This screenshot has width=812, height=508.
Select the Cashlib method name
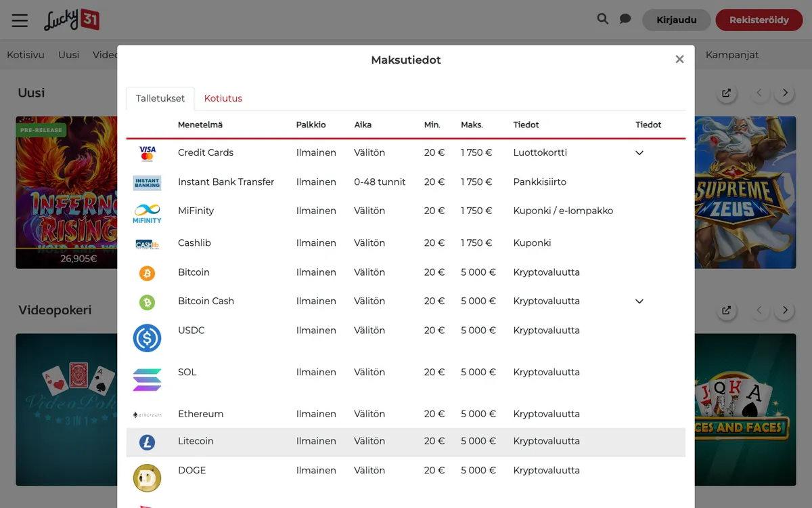(x=194, y=242)
